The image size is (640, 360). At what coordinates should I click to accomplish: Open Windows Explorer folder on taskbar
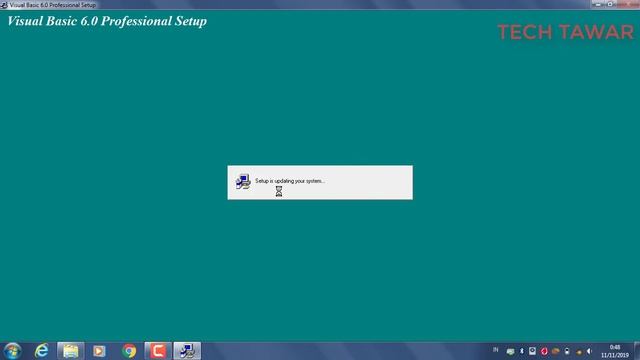[x=71, y=351]
